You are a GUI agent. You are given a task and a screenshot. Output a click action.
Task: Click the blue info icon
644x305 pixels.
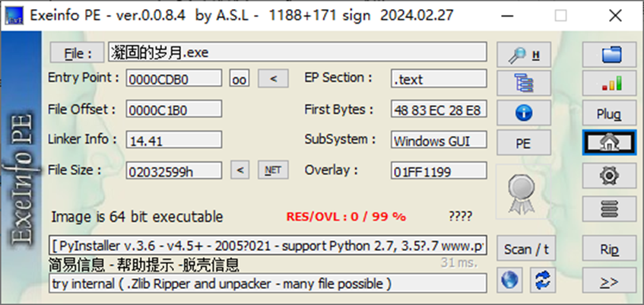[x=522, y=113]
